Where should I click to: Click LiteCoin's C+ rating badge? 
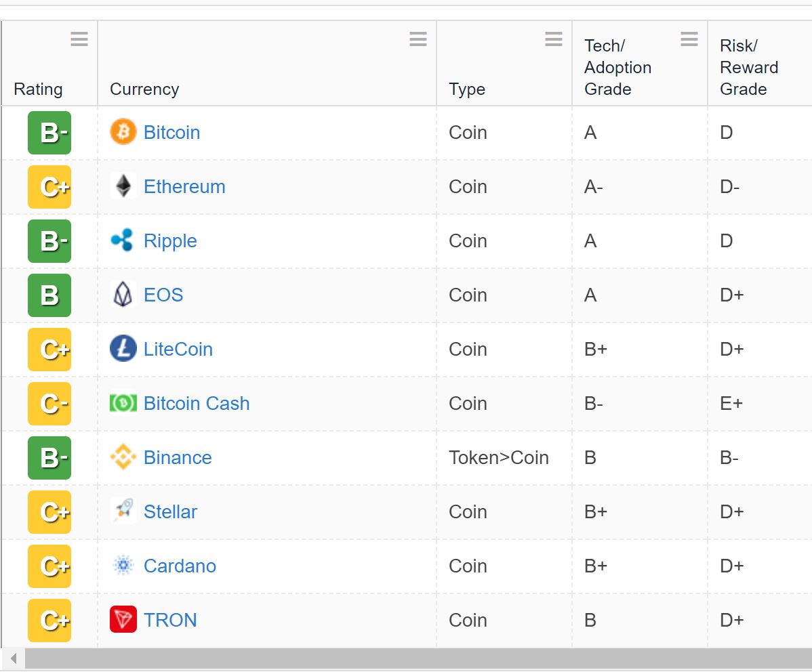(49, 350)
